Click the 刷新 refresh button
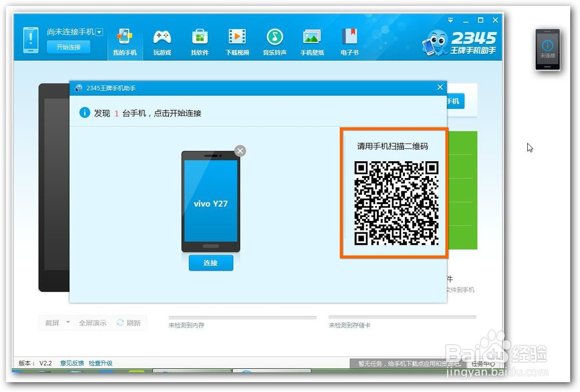Image resolution: width=580 pixels, height=392 pixels. 129,323
